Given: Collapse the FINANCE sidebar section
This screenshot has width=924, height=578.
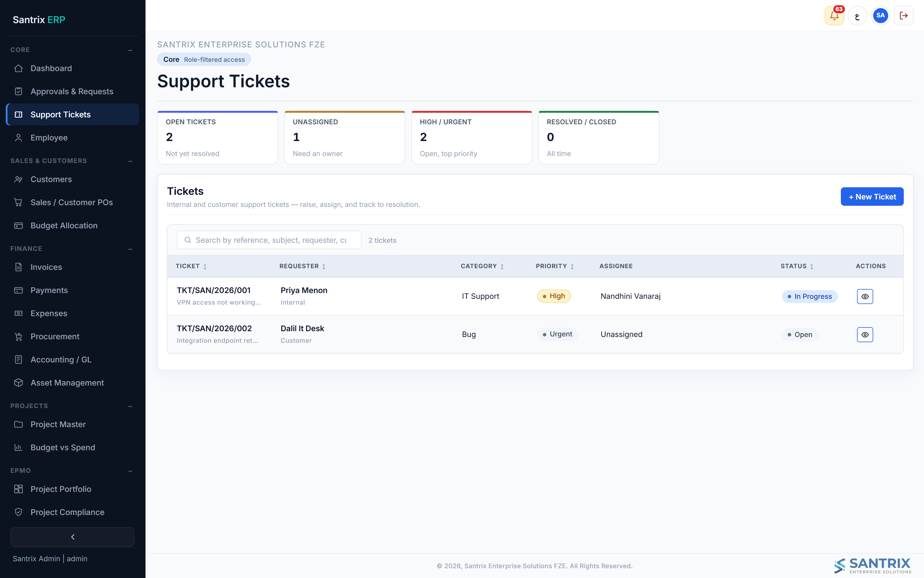Looking at the screenshot, I should [130, 249].
